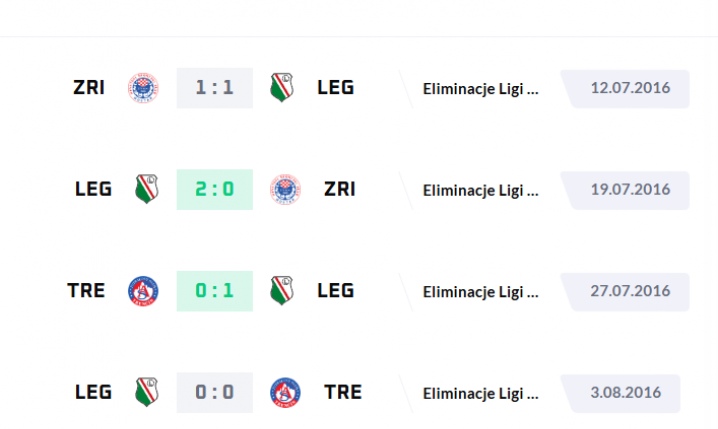718x429 pixels.
Task: Click the 19.07.2016 date badge
Action: (x=626, y=190)
